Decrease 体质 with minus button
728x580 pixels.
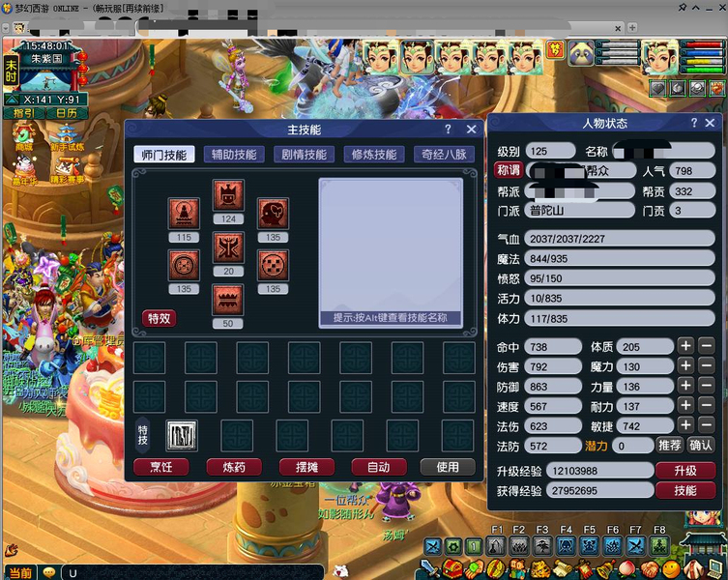click(x=706, y=346)
